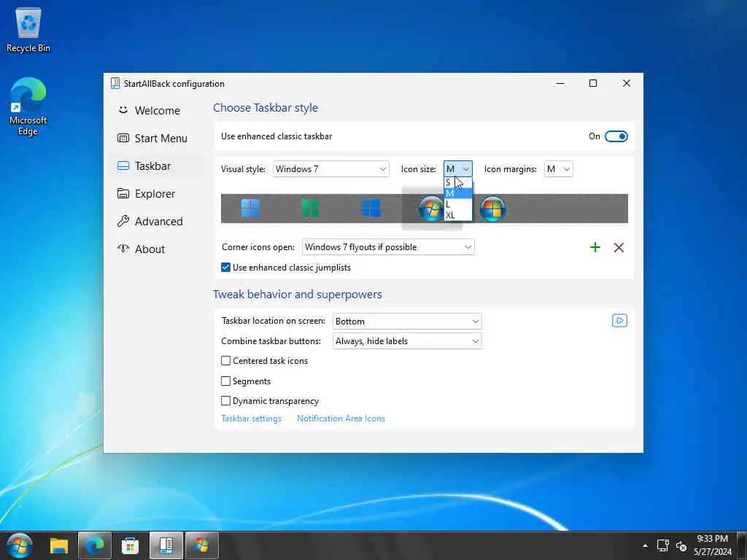Open the About page

click(142, 249)
